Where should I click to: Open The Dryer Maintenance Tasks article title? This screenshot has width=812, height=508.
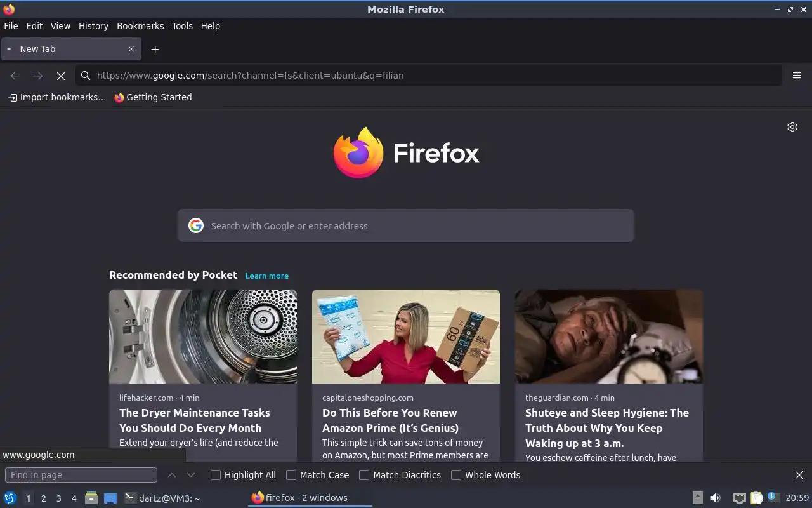195,420
